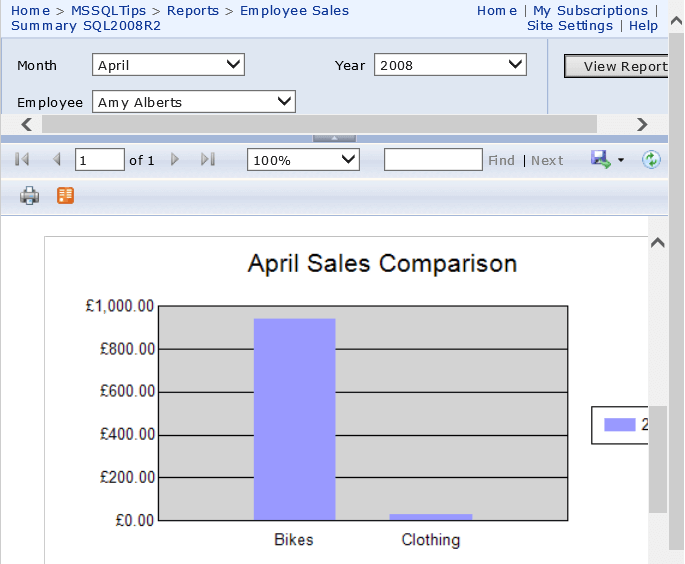Click the £400.00 axis value
Image resolution: width=685 pixels, height=564 pixels.
pos(127,434)
